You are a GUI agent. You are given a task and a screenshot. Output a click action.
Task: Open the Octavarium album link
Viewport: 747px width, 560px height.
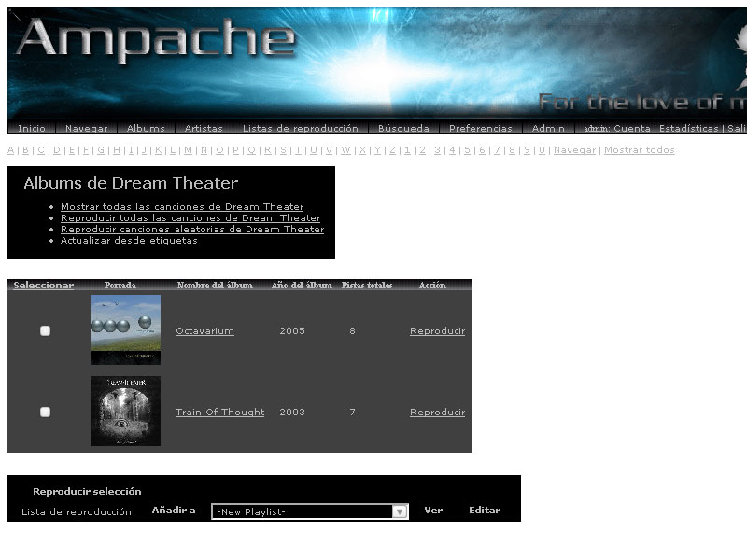[204, 331]
